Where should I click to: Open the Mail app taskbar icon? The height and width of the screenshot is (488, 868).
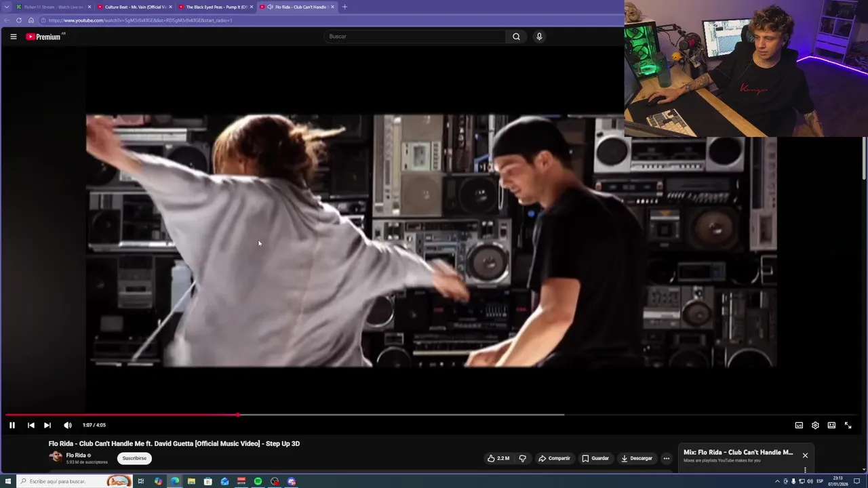[224, 481]
